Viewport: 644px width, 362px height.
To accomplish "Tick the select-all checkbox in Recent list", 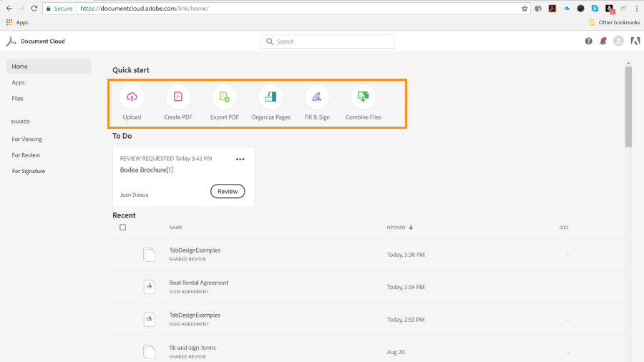I will pos(123,228).
